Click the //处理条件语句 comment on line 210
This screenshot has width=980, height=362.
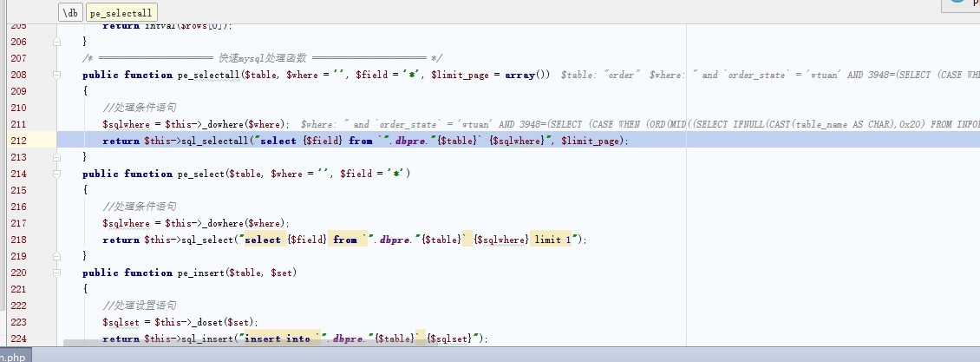coord(140,108)
